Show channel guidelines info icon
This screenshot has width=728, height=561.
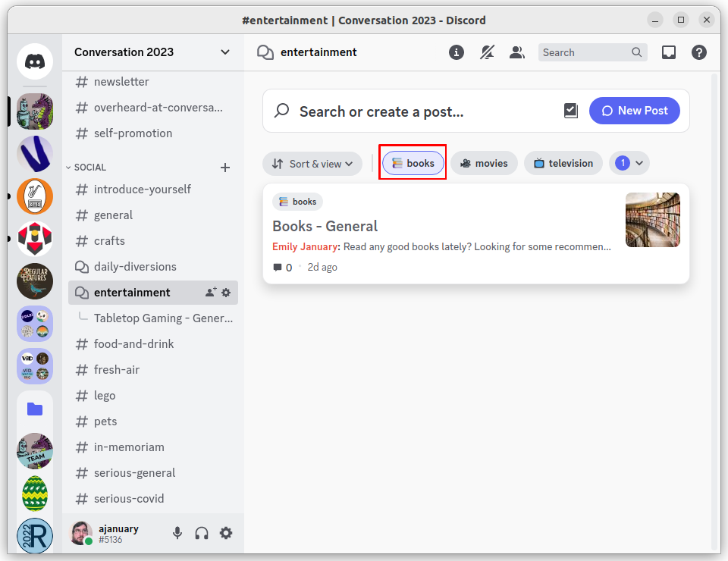457,52
